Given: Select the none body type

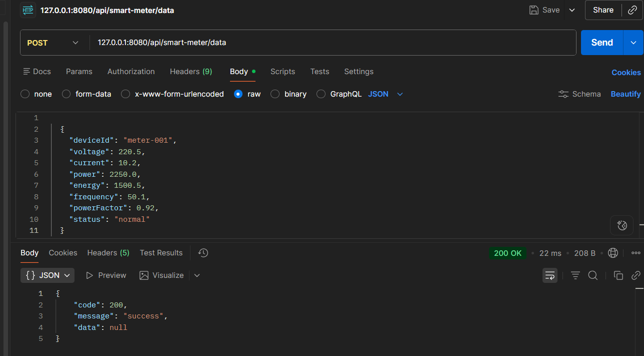Looking at the screenshot, I should click(x=25, y=94).
